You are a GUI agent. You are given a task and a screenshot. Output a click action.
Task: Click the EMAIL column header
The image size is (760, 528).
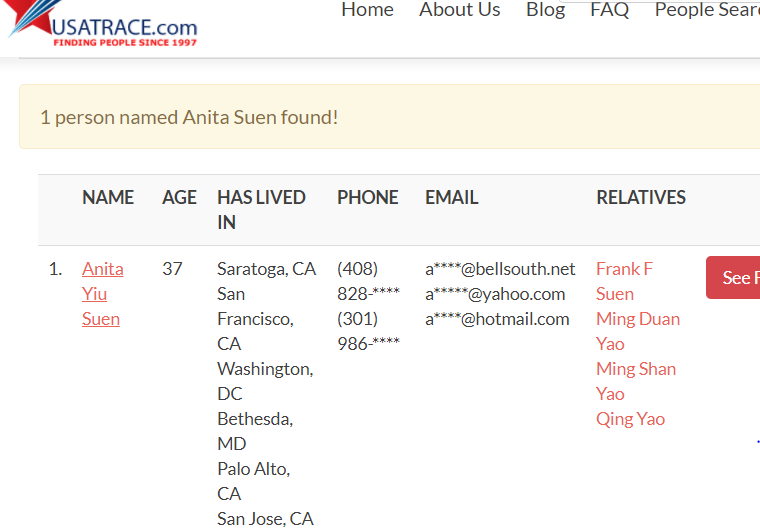(x=451, y=198)
